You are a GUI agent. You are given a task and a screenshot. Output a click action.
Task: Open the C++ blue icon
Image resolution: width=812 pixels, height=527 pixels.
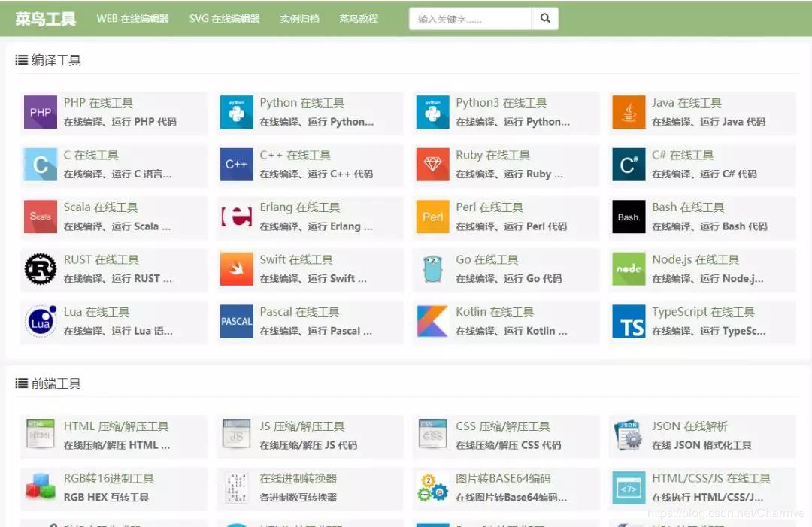tap(237, 164)
